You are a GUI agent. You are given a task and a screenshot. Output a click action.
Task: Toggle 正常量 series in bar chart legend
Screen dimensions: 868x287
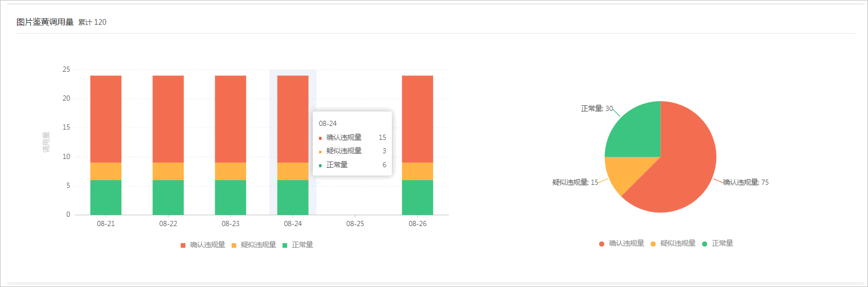(298, 245)
